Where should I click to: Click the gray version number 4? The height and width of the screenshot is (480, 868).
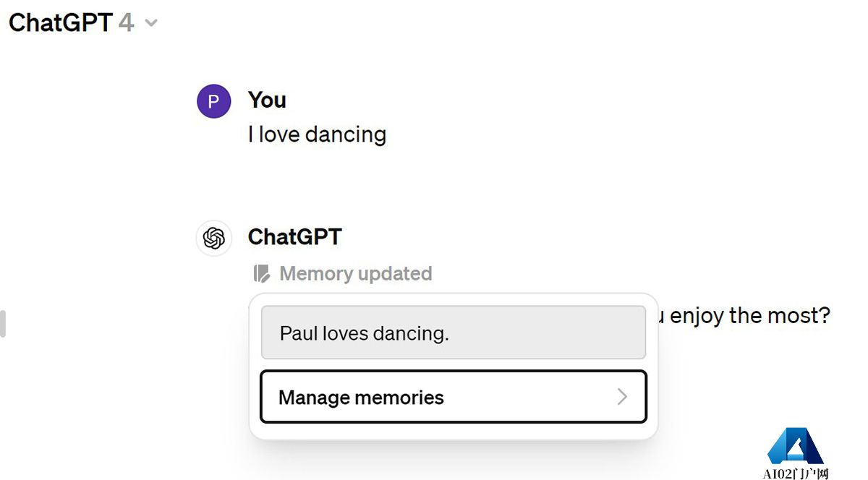[x=126, y=22]
